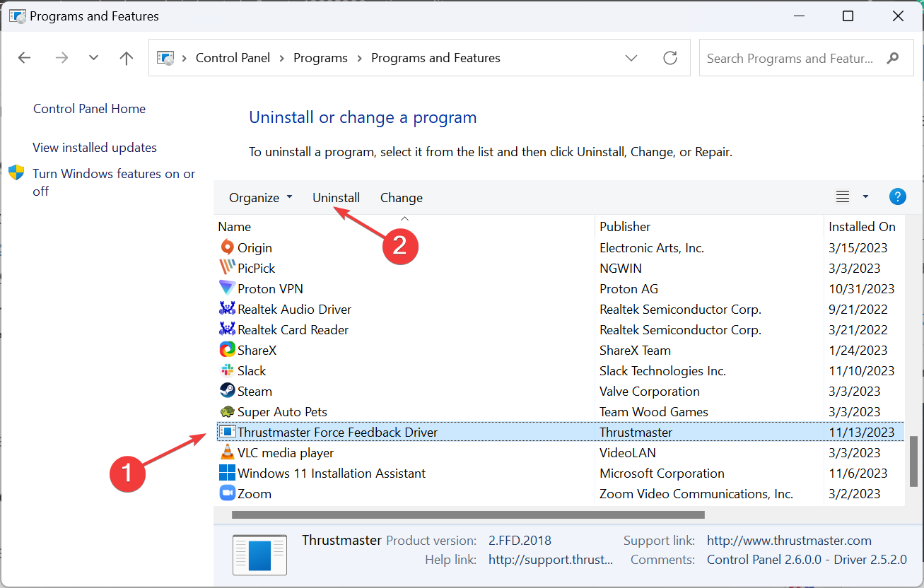Viewport: 924px width, 588px height.
Task: Open Turn Windows features on or off
Action: [114, 182]
